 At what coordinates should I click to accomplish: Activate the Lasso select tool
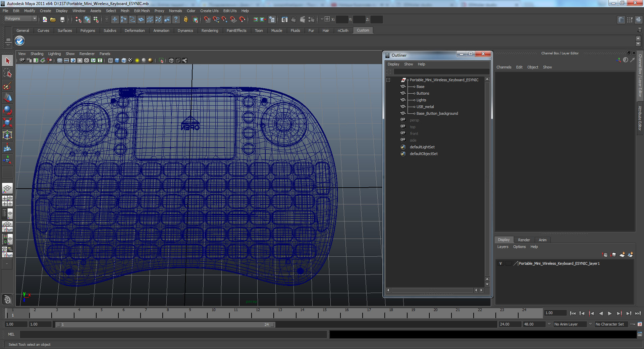7,73
